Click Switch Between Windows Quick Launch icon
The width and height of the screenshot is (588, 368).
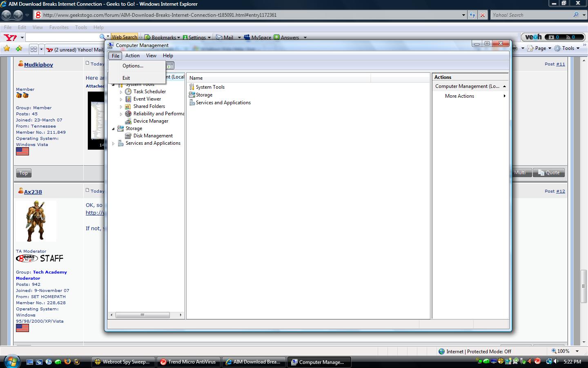click(x=39, y=362)
